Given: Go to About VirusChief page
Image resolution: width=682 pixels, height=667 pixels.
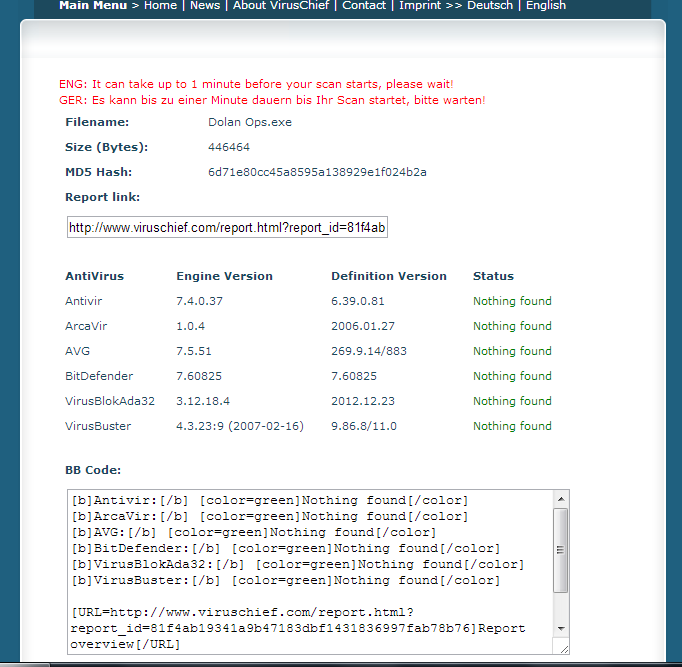Looking at the screenshot, I should click(281, 5).
